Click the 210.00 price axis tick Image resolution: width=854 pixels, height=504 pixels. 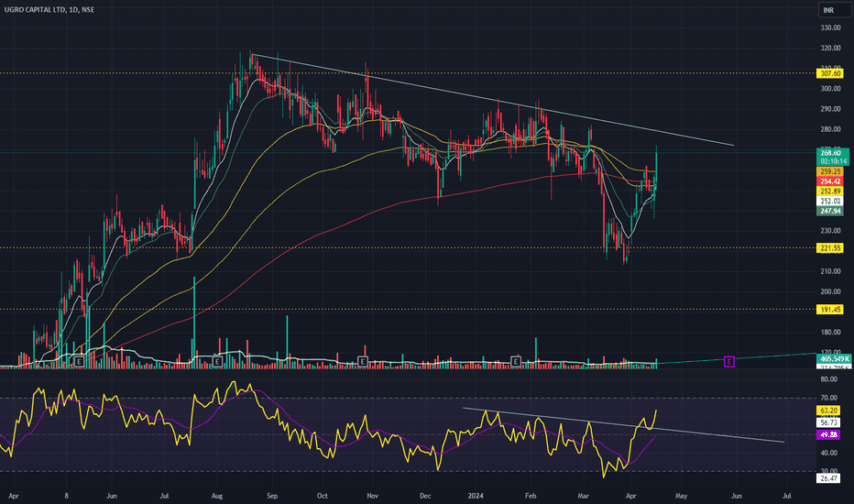pos(830,271)
